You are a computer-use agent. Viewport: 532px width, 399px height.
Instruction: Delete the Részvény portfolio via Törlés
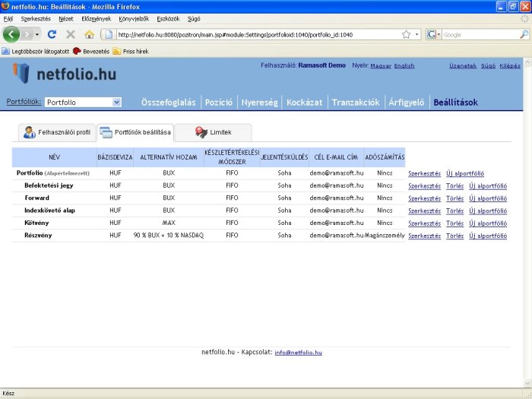[454, 236]
